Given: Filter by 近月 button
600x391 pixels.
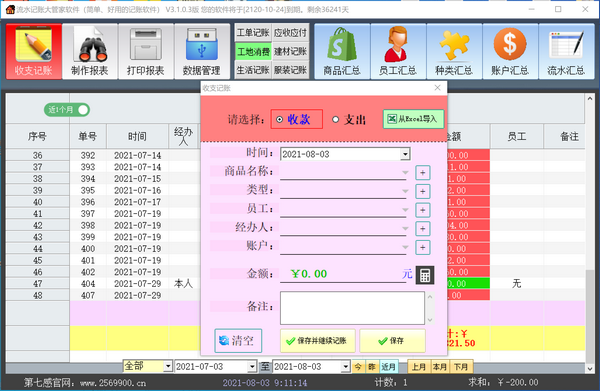Looking at the screenshot, I should coord(388,367).
